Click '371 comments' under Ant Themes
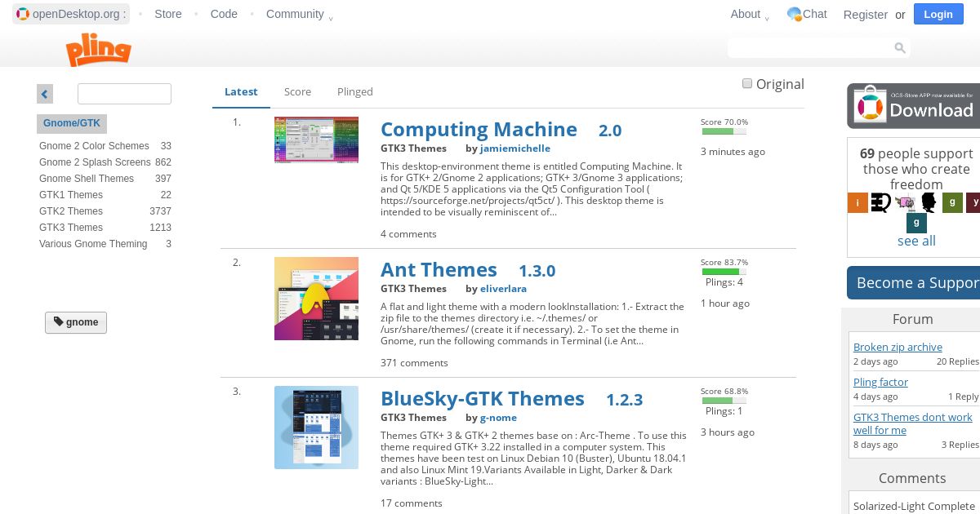The height and width of the screenshot is (514, 980). pos(414,363)
